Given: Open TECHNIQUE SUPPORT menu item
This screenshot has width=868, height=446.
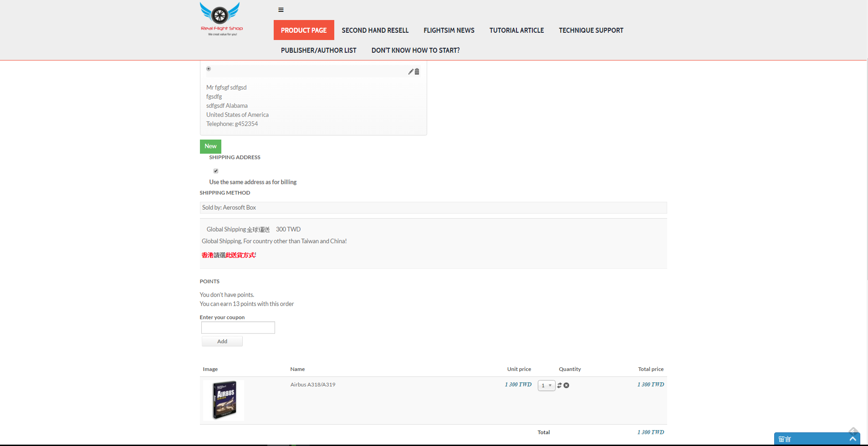Looking at the screenshot, I should click(591, 30).
